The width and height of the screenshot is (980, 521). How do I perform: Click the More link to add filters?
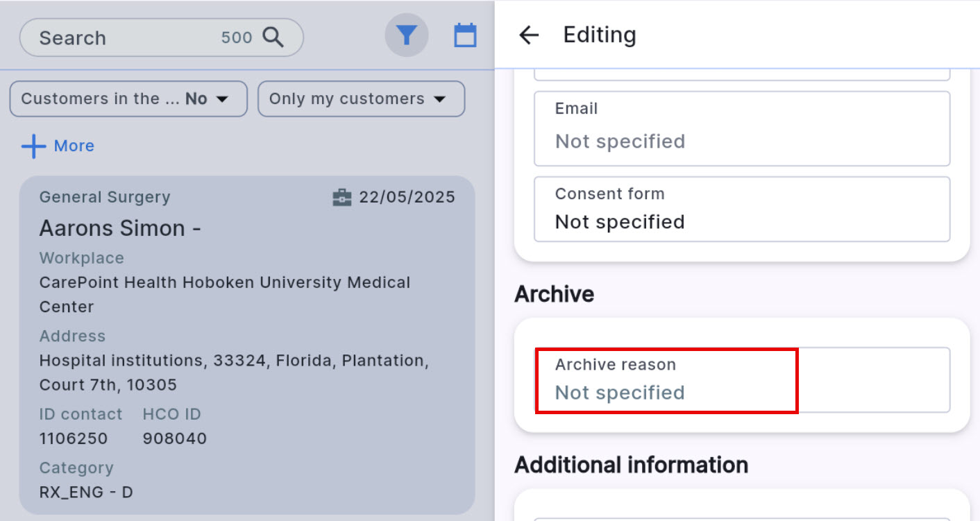pyautogui.click(x=74, y=146)
